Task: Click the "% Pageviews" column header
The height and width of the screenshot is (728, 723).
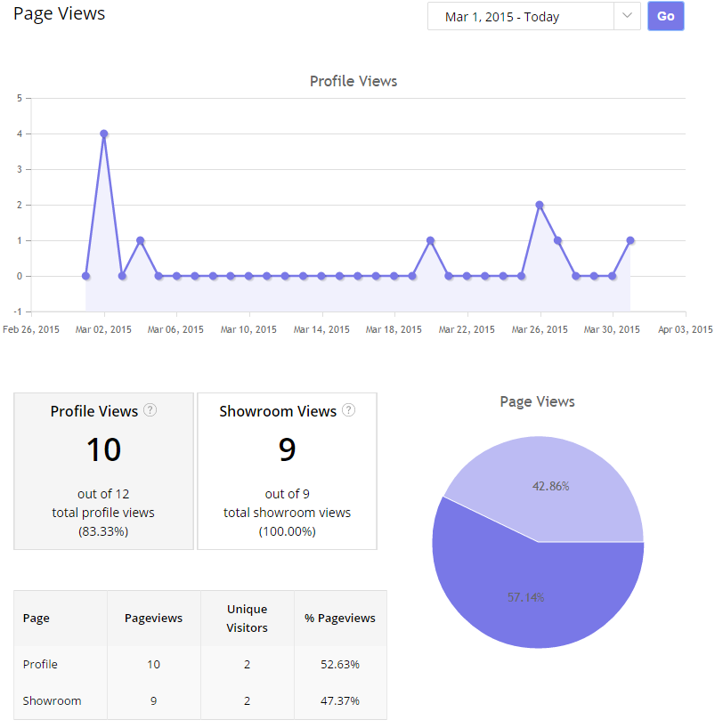Action: click(x=340, y=618)
